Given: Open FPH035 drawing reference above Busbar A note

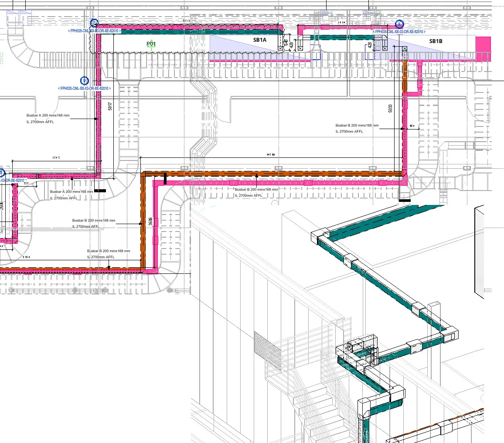Looking at the screenshot, I should [x=84, y=88].
